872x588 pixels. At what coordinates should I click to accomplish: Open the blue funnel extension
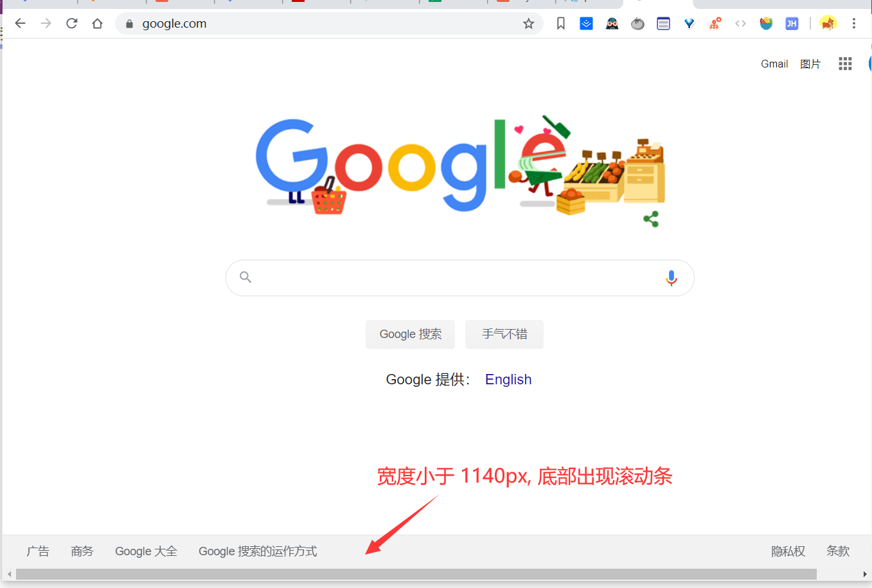click(x=690, y=24)
